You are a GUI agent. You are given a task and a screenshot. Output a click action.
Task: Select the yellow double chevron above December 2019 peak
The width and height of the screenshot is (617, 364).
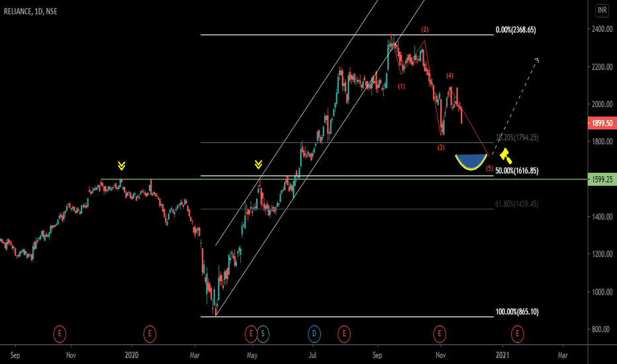[122, 165]
